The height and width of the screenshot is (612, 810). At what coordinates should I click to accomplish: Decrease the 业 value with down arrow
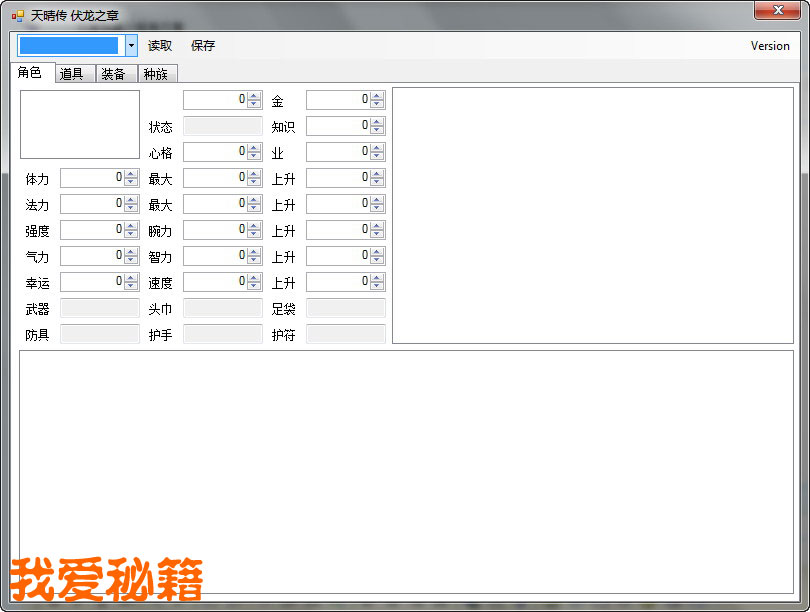point(377,156)
